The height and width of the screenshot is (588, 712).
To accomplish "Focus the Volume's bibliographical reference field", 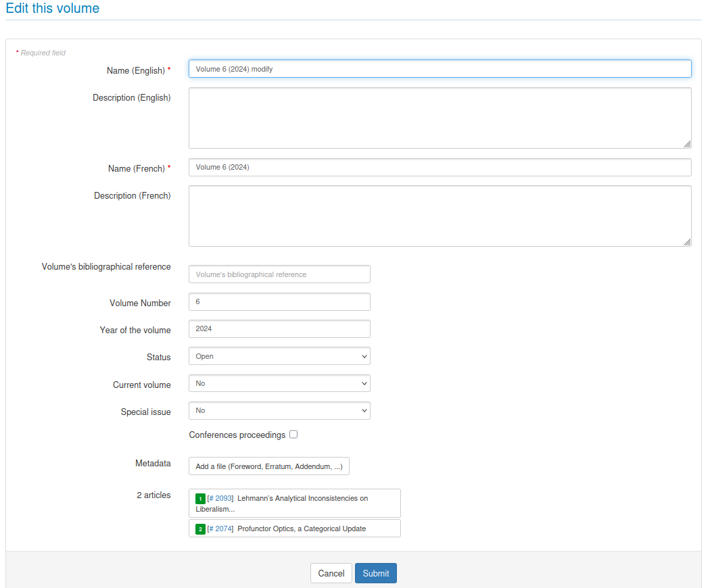I will (279, 274).
